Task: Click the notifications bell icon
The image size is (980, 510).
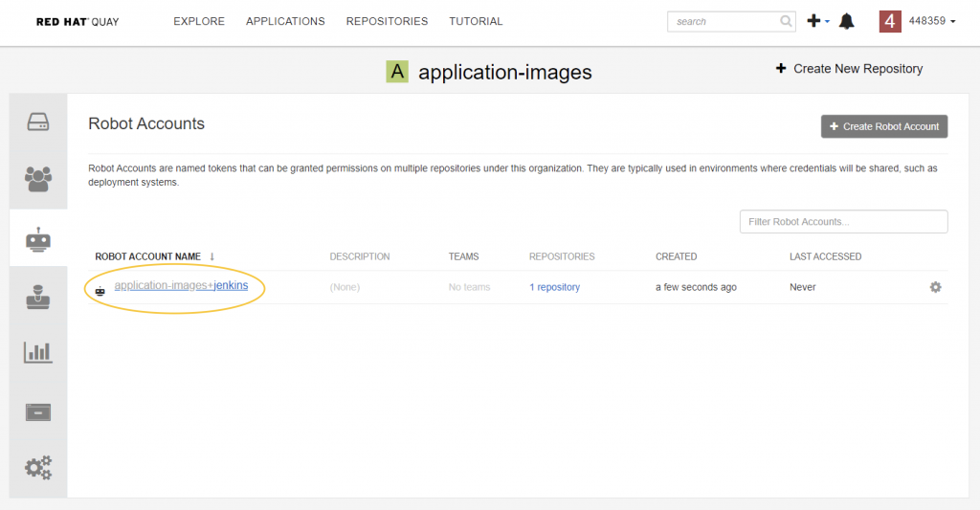Action: (x=846, y=21)
